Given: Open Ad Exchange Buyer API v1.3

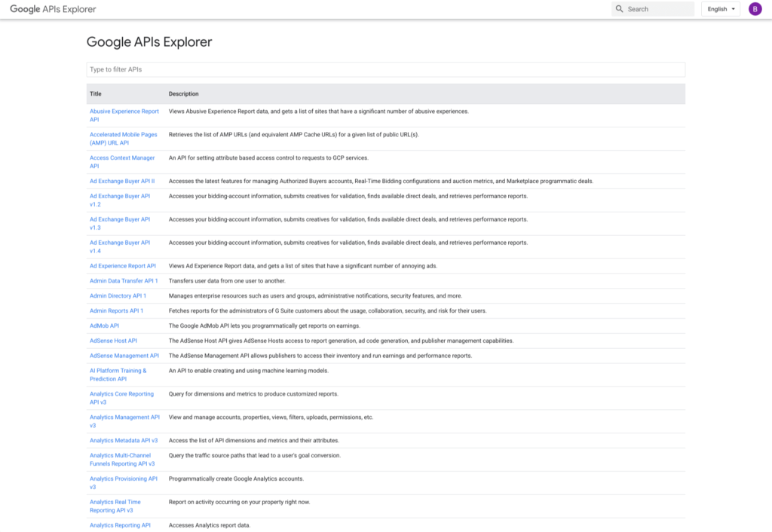Looking at the screenshot, I should coord(119,219).
